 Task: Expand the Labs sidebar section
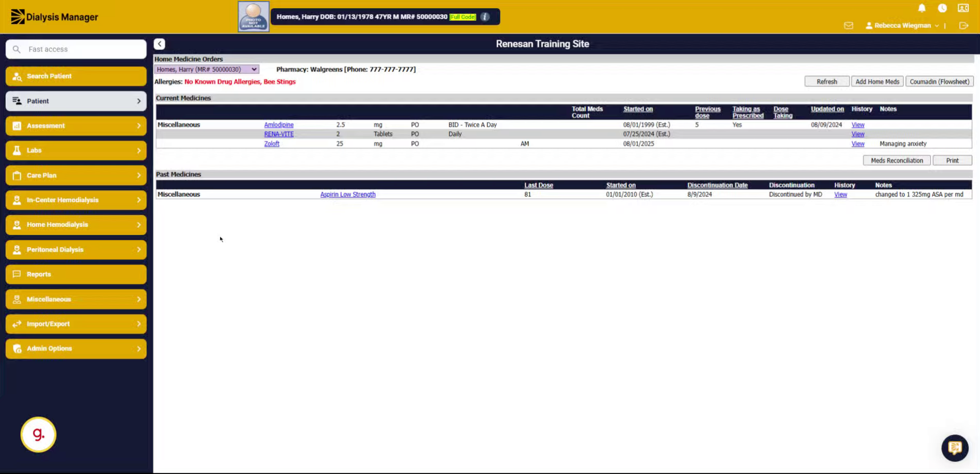pos(76,150)
